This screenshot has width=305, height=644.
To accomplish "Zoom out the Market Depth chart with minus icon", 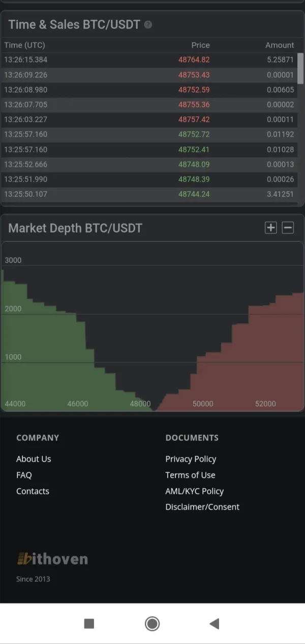I will coord(288,228).
